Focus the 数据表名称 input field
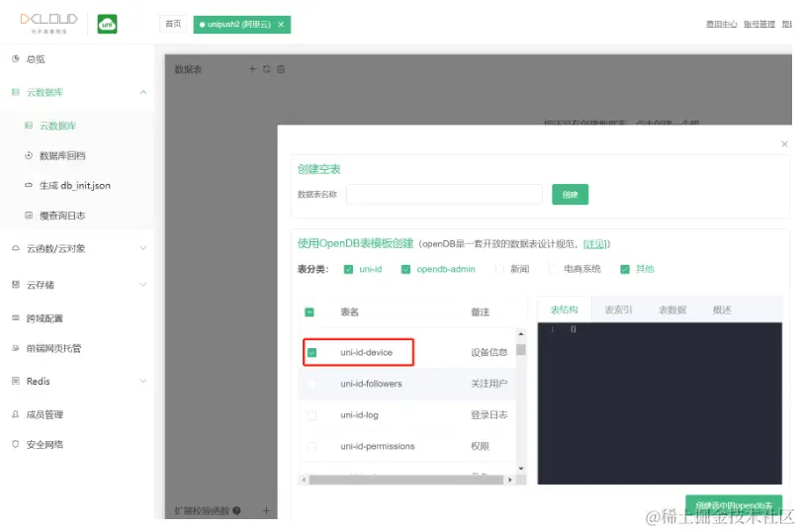Viewport: 801px width, 532px height. point(444,194)
